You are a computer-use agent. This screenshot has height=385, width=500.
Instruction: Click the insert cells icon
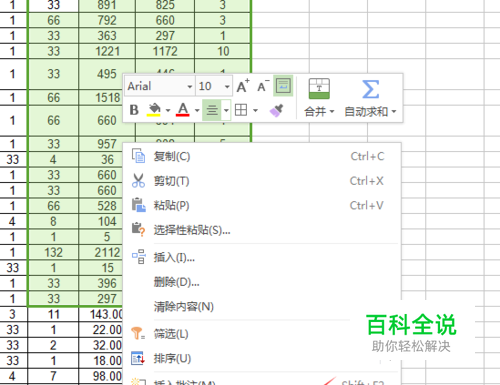(139, 256)
